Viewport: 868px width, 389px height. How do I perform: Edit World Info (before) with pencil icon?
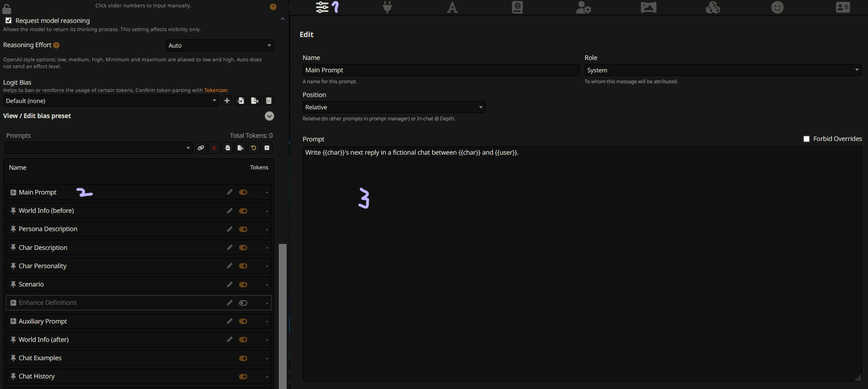229,211
